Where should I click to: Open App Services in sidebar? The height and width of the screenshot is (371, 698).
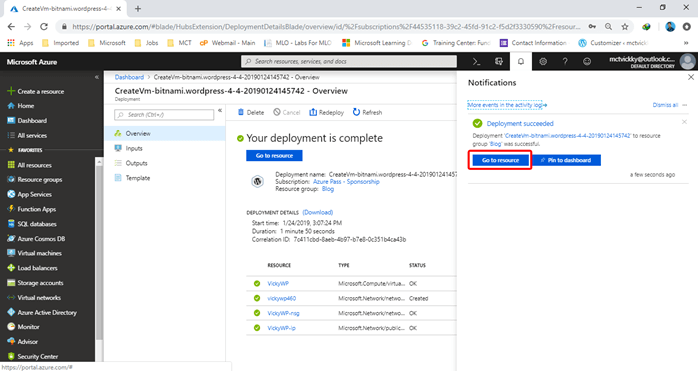coord(30,194)
